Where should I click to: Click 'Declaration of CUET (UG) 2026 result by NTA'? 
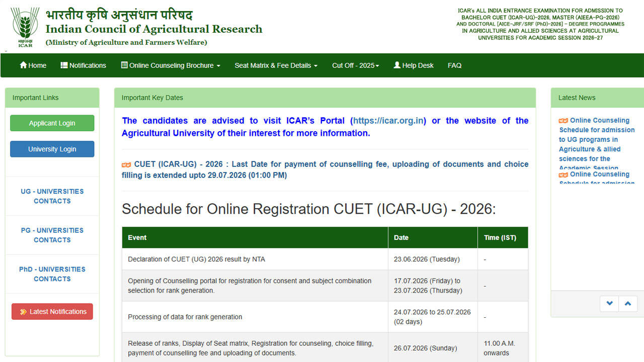[x=196, y=259]
